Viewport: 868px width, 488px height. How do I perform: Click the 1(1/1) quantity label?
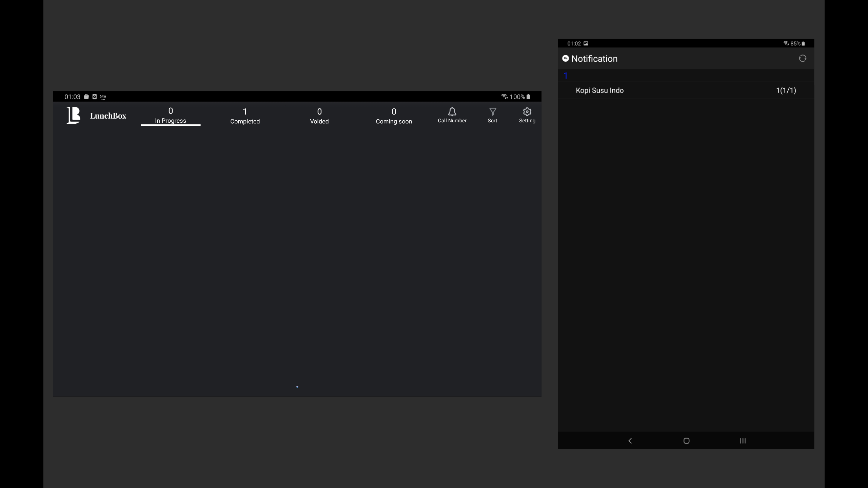coord(786,90)
